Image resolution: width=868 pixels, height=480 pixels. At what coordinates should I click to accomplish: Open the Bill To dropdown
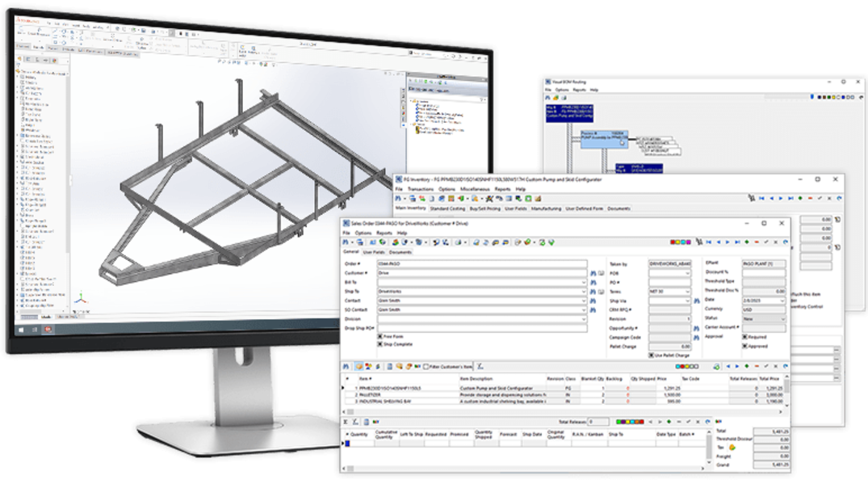click(x=584, y=282)
